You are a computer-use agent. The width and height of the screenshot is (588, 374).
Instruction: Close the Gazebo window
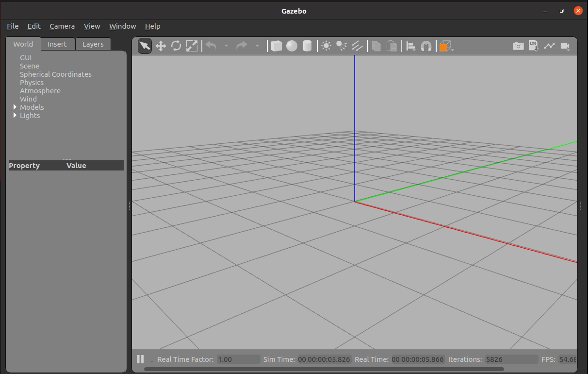[x=578, y=11]
